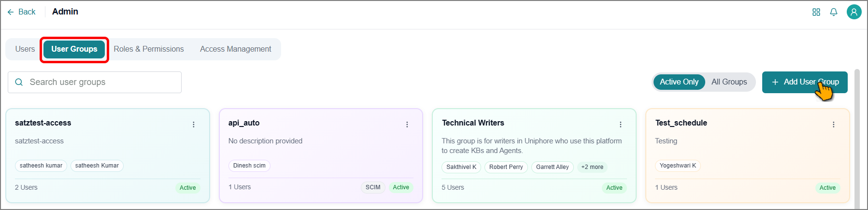Viewport: 868px width, 210px height.
Task: Click Active badge on Test_schedule card
Action: [827, 188]
